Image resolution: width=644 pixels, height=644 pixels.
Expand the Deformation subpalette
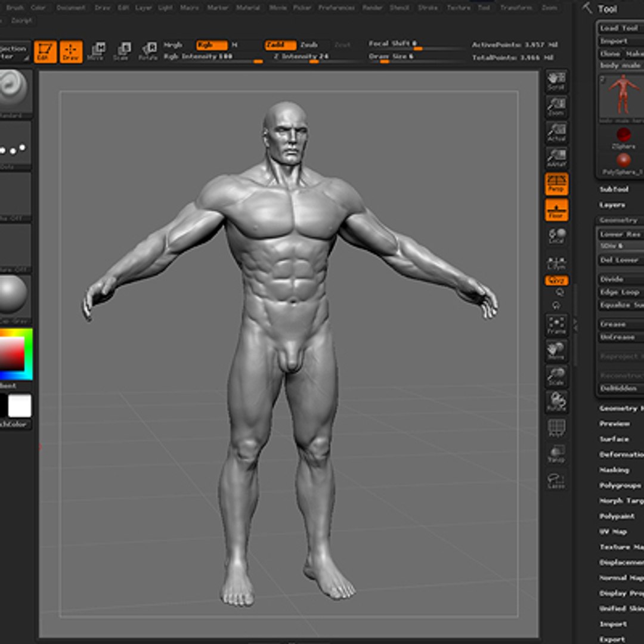[x=621, y=454]
